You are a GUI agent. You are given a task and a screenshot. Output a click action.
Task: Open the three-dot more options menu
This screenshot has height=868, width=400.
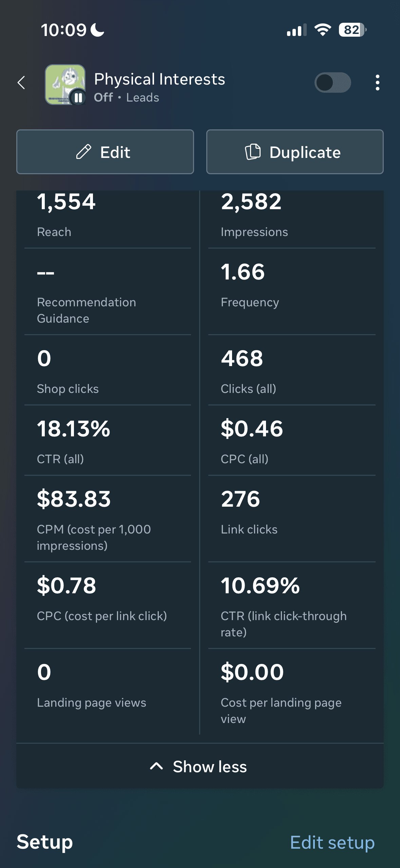click(377, 83)
